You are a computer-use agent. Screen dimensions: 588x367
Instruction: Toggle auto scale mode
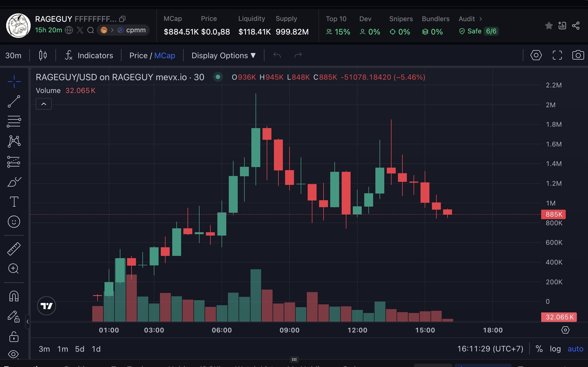(575, 349)
